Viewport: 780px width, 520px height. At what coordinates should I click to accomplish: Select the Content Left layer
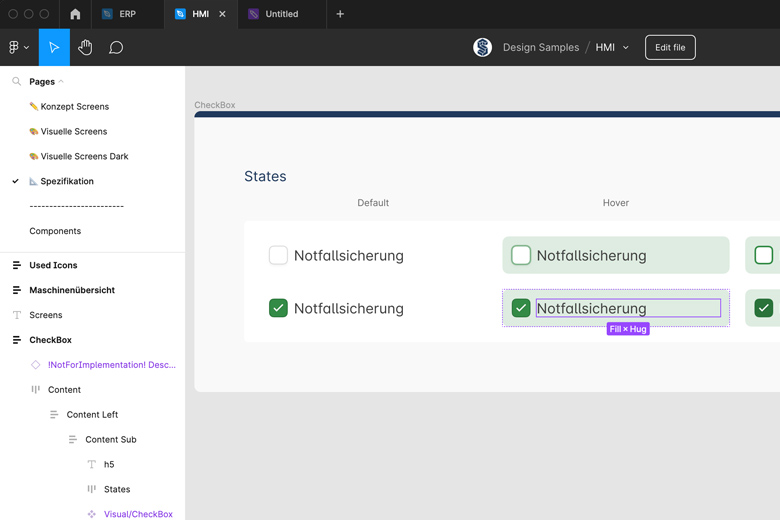click(93, 415)
